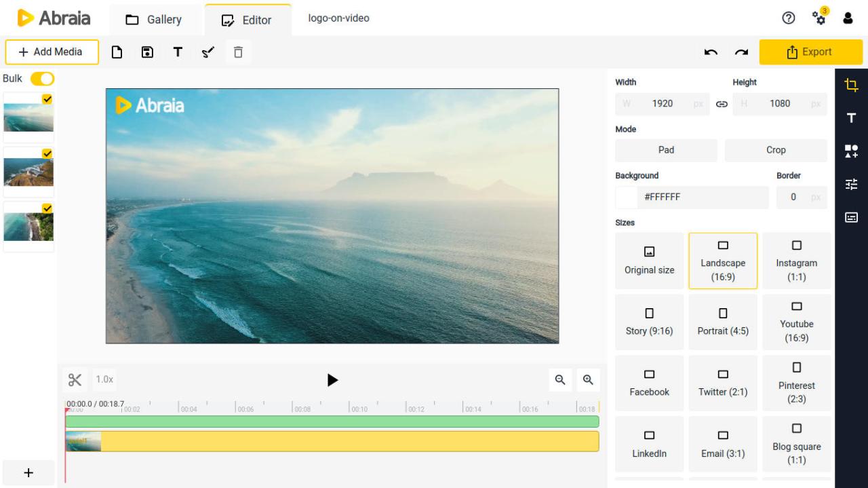
Task: Export the video with the Export button
Action: tap(811, 52)
